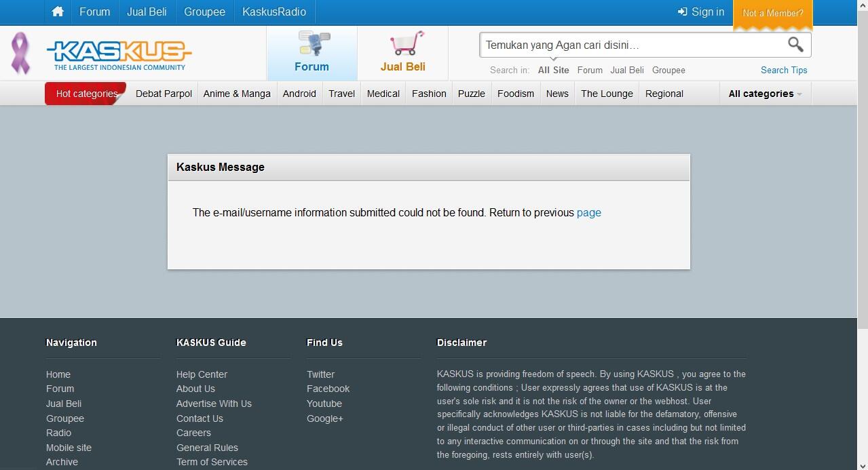Screen dimensions: 868x470
Task: Open Puzzle category
Action: coord(471,94)
